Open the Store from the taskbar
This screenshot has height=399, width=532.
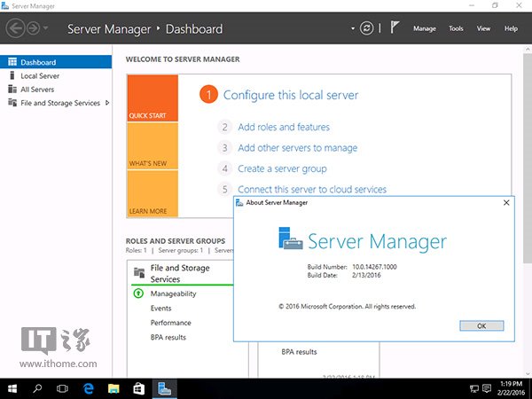[139, 389]
